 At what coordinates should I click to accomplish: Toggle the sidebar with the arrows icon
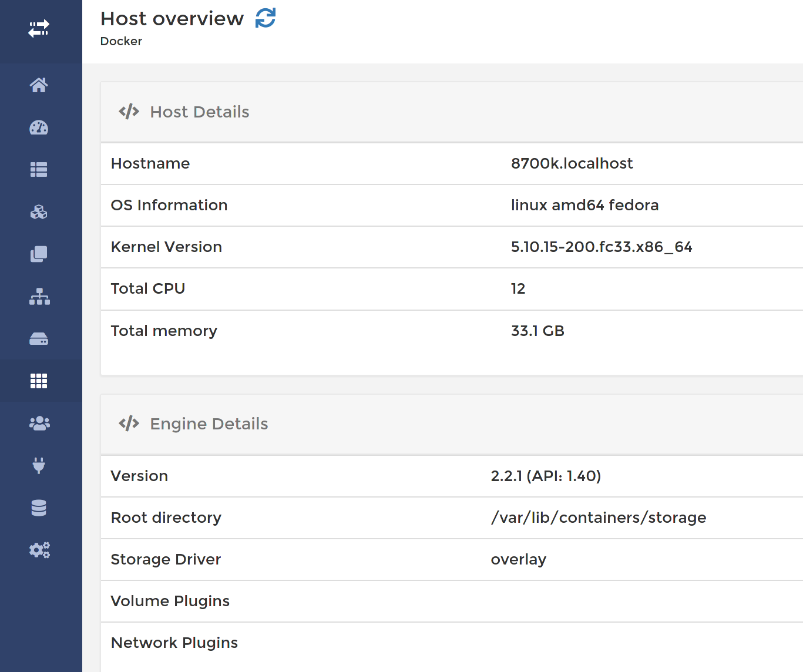point(39,28)
